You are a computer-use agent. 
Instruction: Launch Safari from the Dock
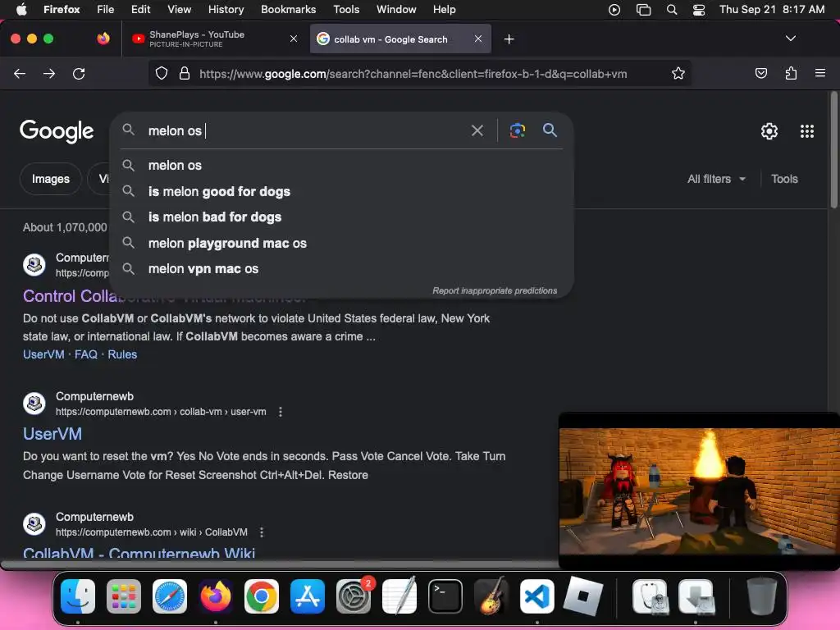[x=170, y=596]
